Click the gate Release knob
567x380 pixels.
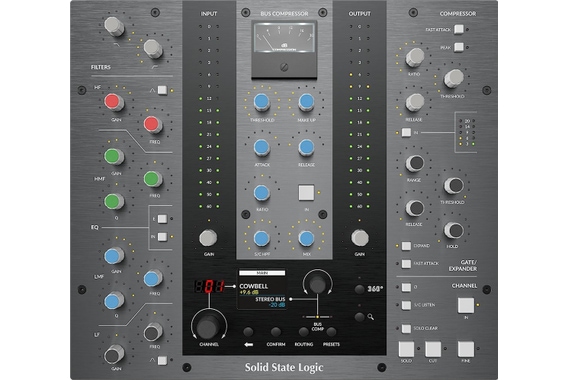415,208
